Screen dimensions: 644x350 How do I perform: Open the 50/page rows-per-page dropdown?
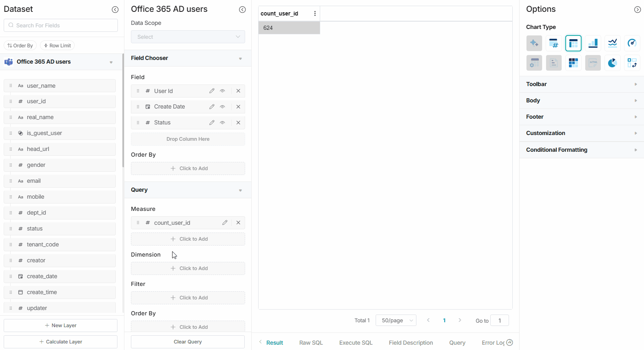pyautogui.click(x=396, y=321)
